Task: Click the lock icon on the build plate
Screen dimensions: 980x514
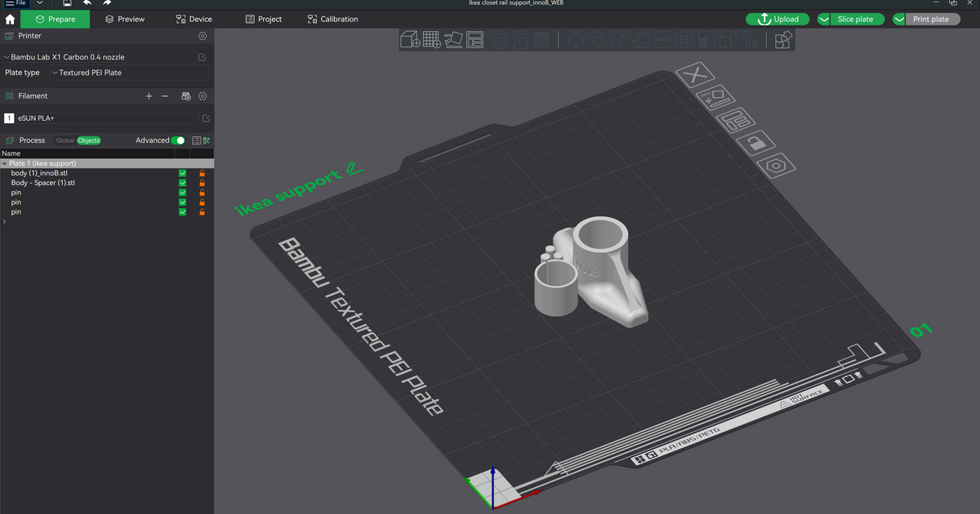Action: 755,142
